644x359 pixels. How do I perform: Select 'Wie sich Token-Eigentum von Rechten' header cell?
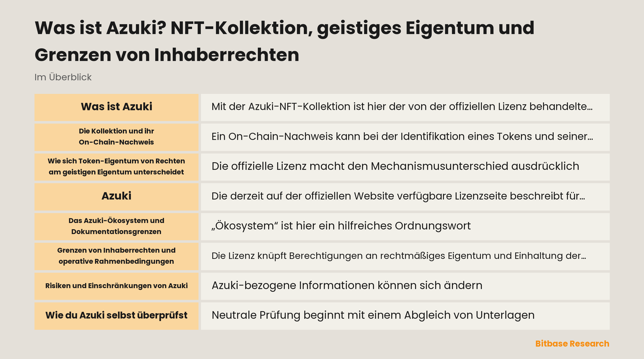[x=116, y=167]
